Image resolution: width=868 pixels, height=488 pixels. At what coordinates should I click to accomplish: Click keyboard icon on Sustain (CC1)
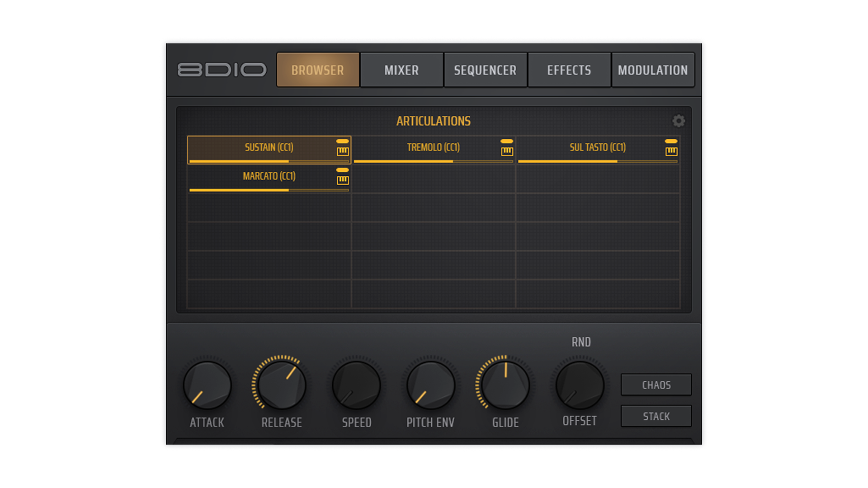343,151
